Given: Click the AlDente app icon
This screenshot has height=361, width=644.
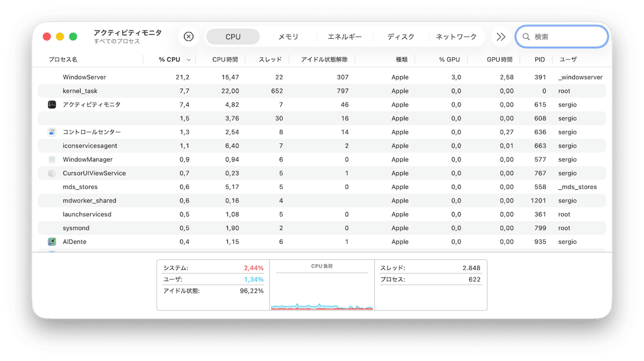Looking at the screenshot, I should [x=52, y=242].
